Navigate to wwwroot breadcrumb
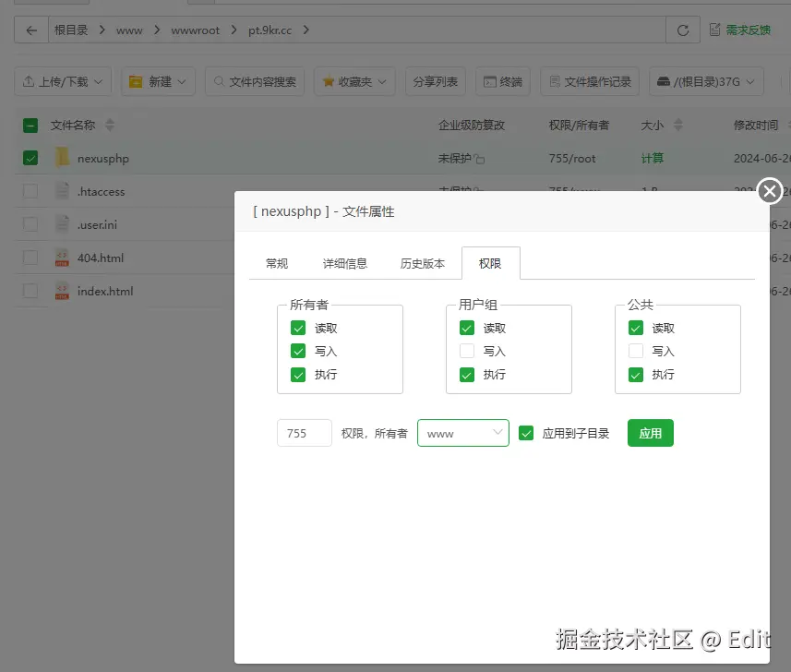 pyautogui.click(x=196, y=30)
